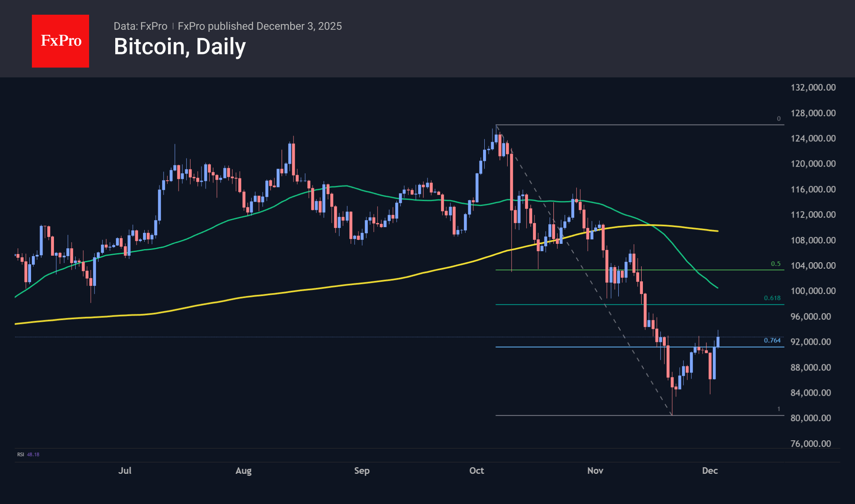Select the Jul label on time axis
The image size is (855, 504).
click(x=125, y=471)
